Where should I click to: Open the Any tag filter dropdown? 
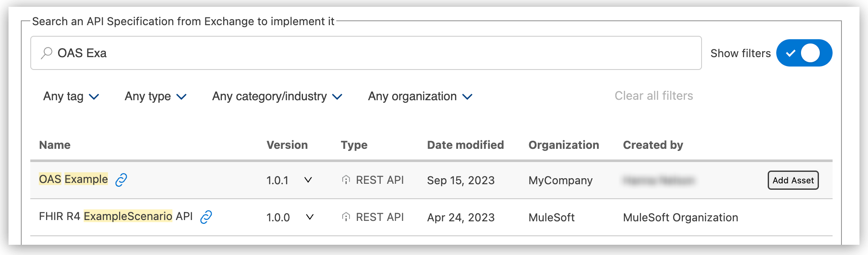[71, 96]
